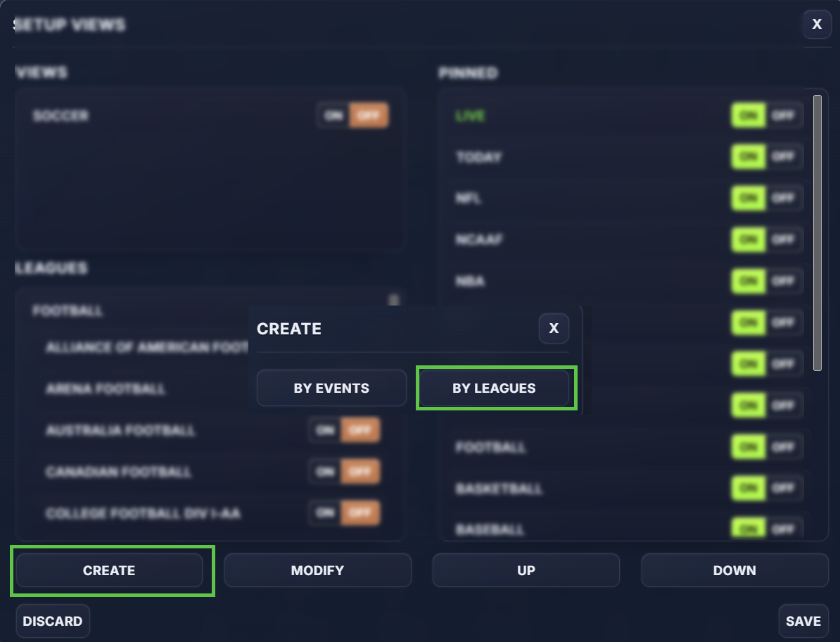Select the Soccer view row
The image size is (840, 642).
(x=60, y=115)
